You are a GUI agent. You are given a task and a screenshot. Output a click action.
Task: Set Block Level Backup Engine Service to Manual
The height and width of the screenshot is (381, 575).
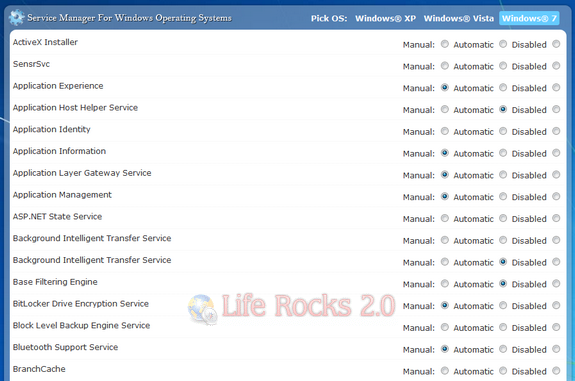tap(445, 327)
